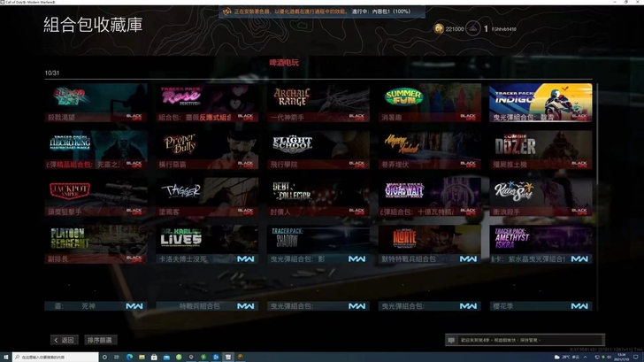Open the Windows Start menu

(x=5, y=357)
